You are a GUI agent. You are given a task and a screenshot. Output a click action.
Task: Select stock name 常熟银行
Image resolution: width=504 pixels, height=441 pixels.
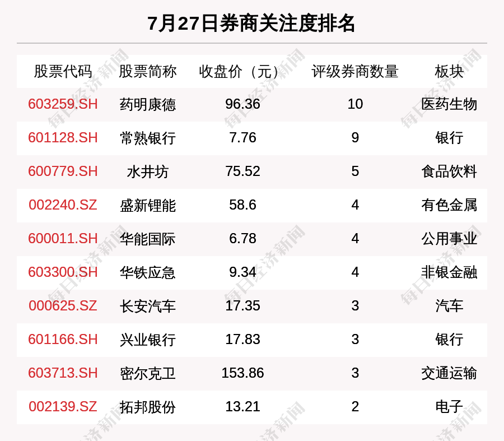(x=147, y=138)
